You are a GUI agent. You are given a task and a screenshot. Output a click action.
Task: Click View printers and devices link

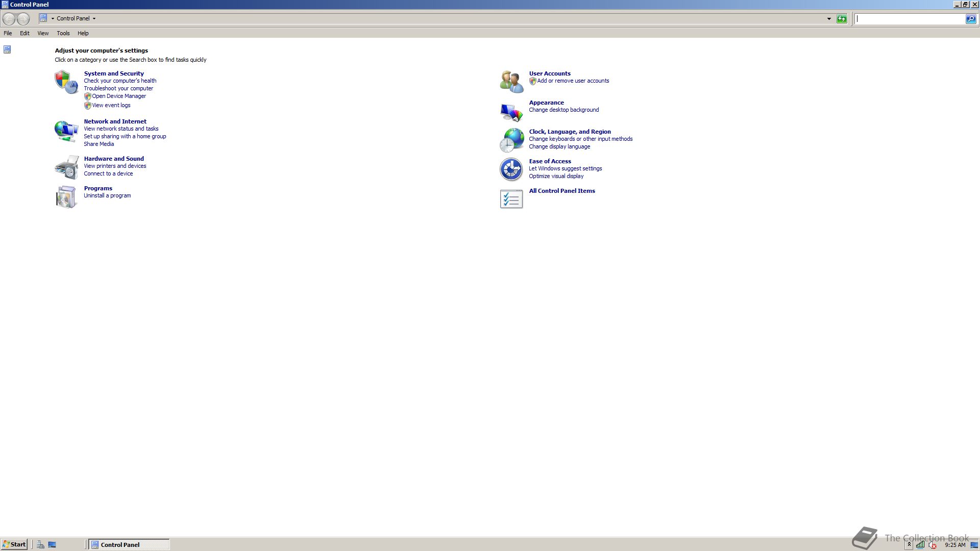pyautogui.click(x=115, y=166)
